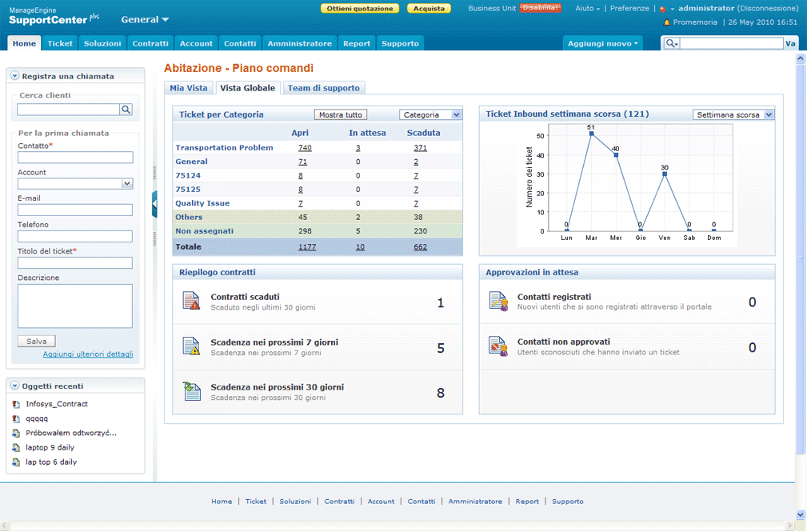Click the Ottieni quotazione button
The height and width of the screenshot is (532, 807).
[x=360, y=8]
